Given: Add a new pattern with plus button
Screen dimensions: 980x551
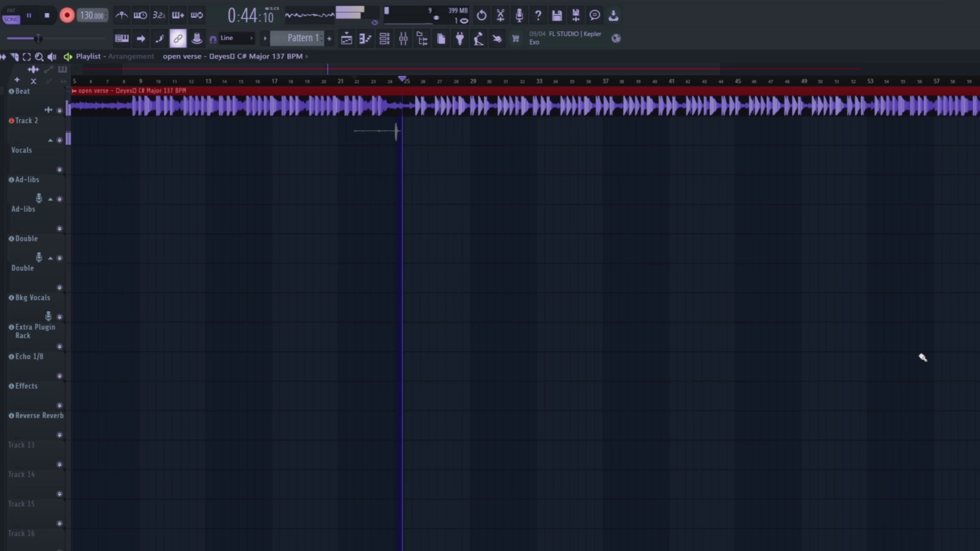Looking at the screenshot, I should pos(329,39).
